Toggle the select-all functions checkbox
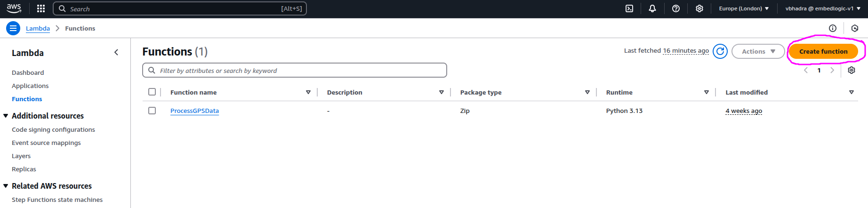 click(x=152, y=92)
